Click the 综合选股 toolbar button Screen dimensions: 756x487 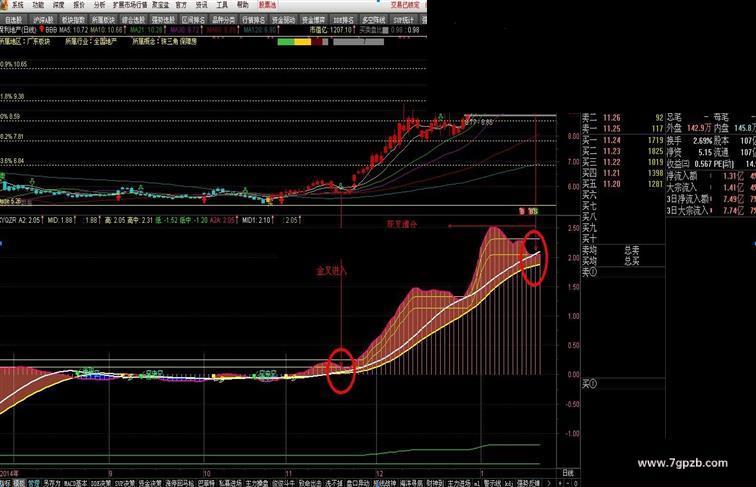[x=133, y=20]
